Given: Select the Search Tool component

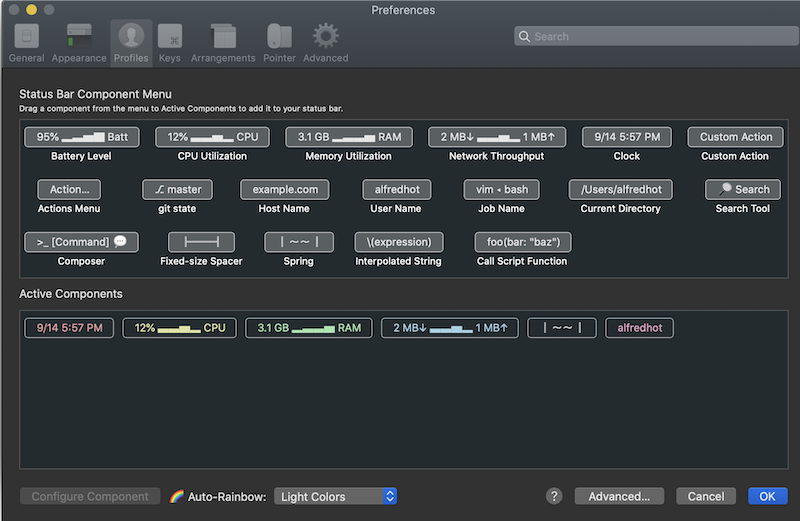Looking at the screenshot, I should click(743, 189).
